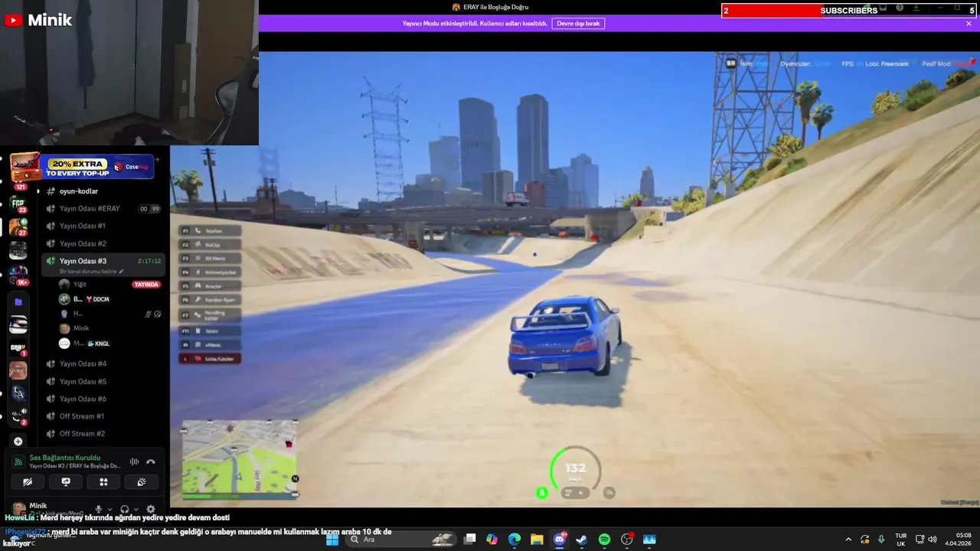Select the F5 Araçlar game menu entry
The width and height of the screenshot is (980, 551).
210,286
